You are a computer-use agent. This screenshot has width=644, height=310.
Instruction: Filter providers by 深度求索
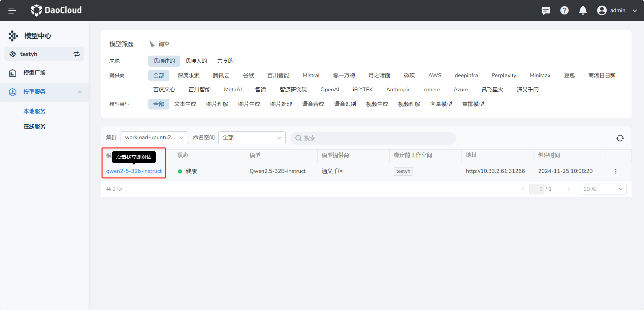coord(189,75)
